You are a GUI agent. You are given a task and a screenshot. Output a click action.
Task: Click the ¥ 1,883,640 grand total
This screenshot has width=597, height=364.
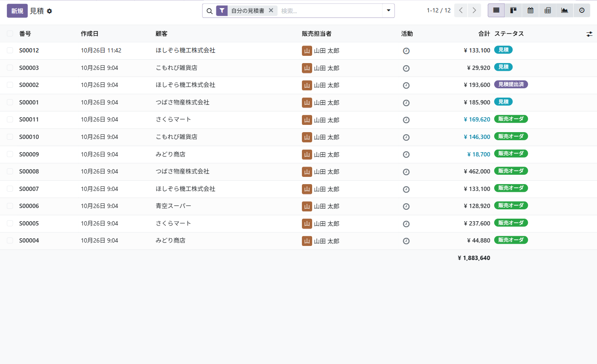(474, 258)
